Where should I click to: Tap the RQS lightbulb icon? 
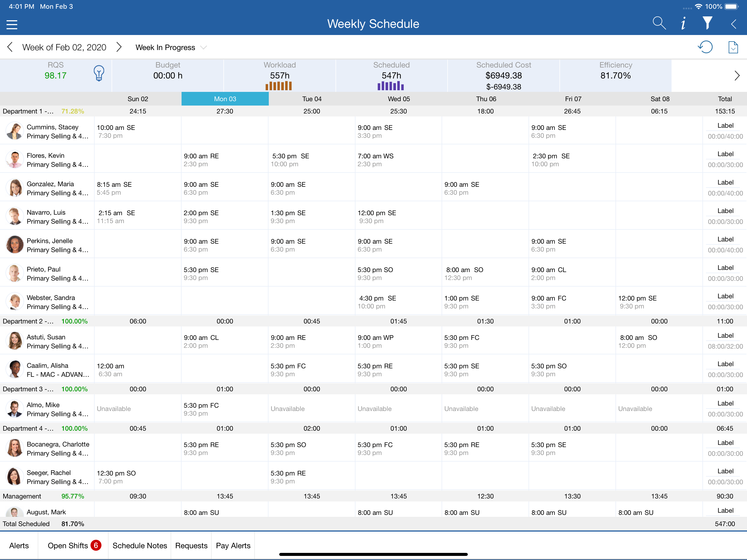99,73
